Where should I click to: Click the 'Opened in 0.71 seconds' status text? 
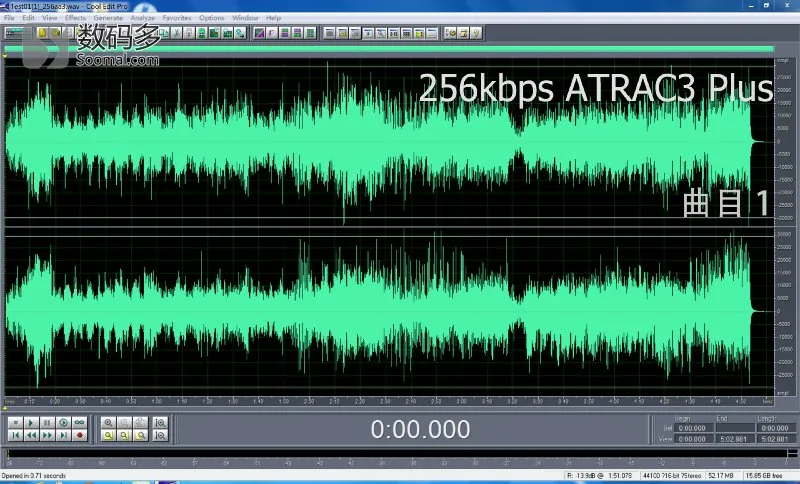click(x=34, y=476)
